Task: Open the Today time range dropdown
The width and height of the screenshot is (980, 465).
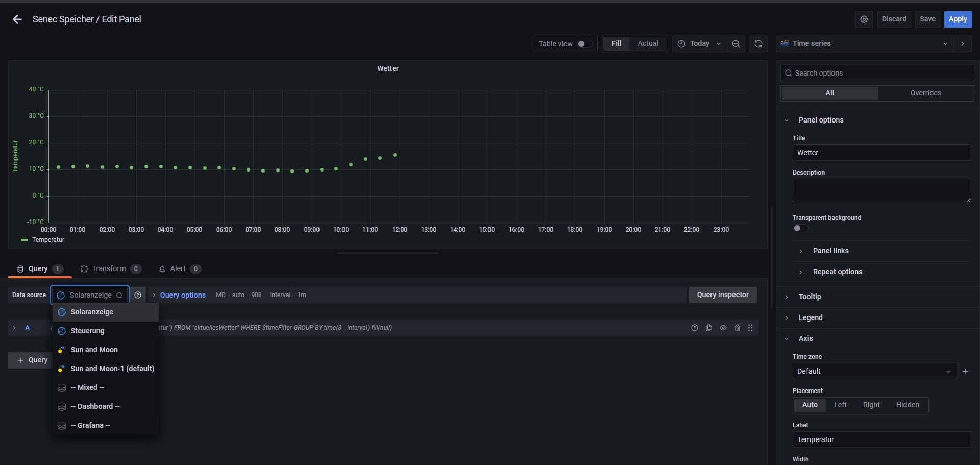Action: click(699, 44)
